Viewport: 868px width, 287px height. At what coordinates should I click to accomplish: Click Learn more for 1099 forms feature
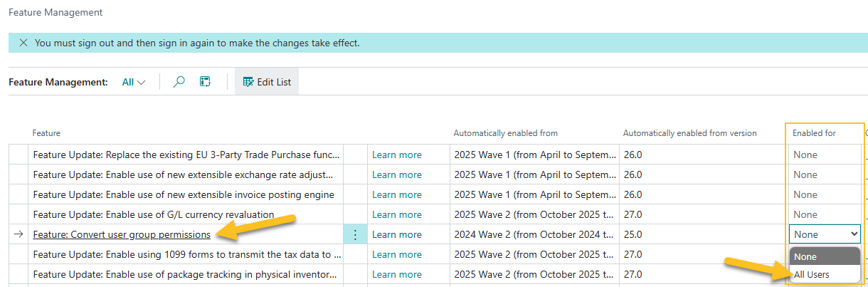[x=396, y=254]
